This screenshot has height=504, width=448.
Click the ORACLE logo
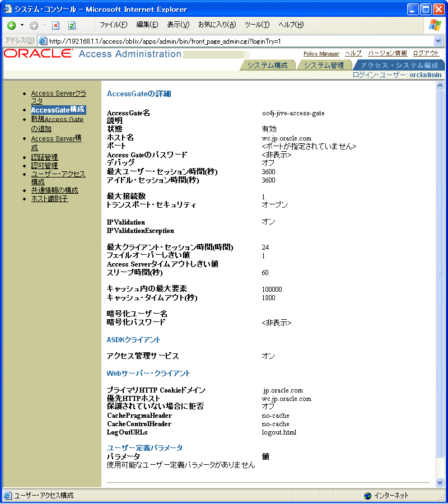(39, 53)
